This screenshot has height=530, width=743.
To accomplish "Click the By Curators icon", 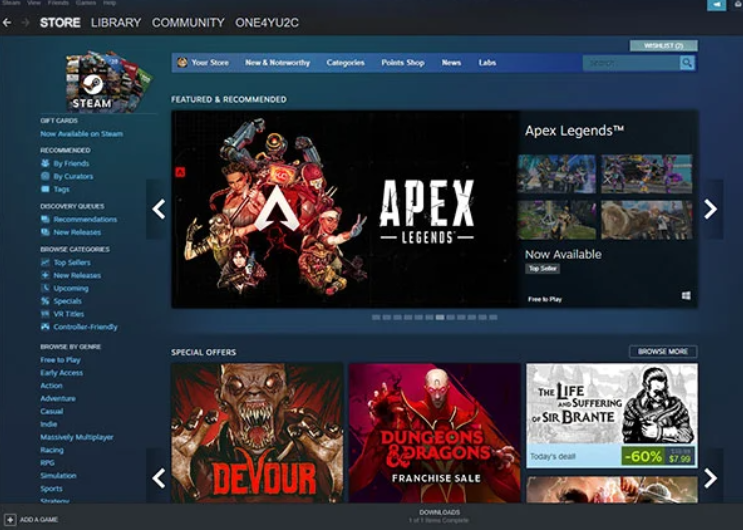I will (x=45, y=176).
